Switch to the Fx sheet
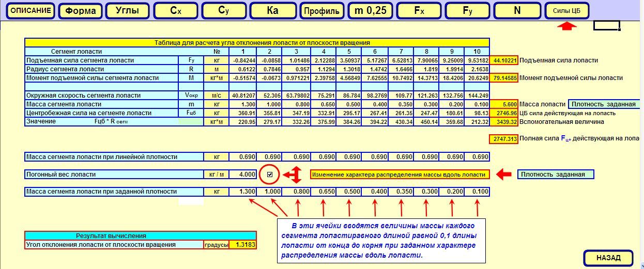This screenshot has height=269, width=644. click(419, 11)
